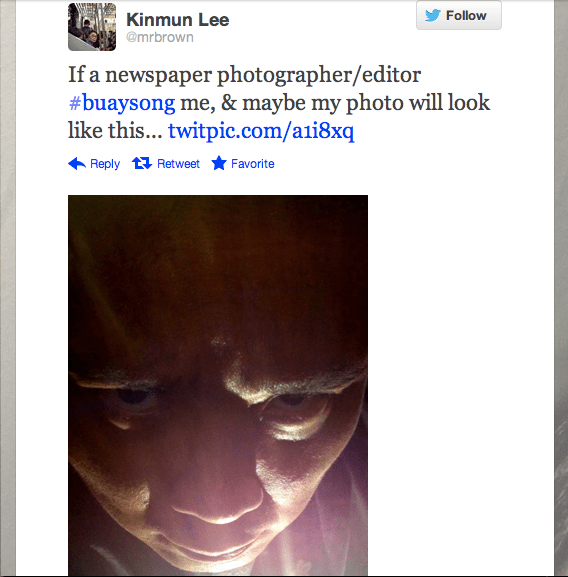Open the twitpic.com/a1i8xq link

[x=261, y=131]
